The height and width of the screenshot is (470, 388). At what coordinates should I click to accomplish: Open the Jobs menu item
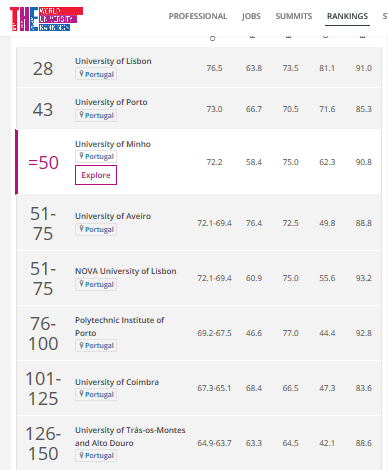tap(251, 16)
